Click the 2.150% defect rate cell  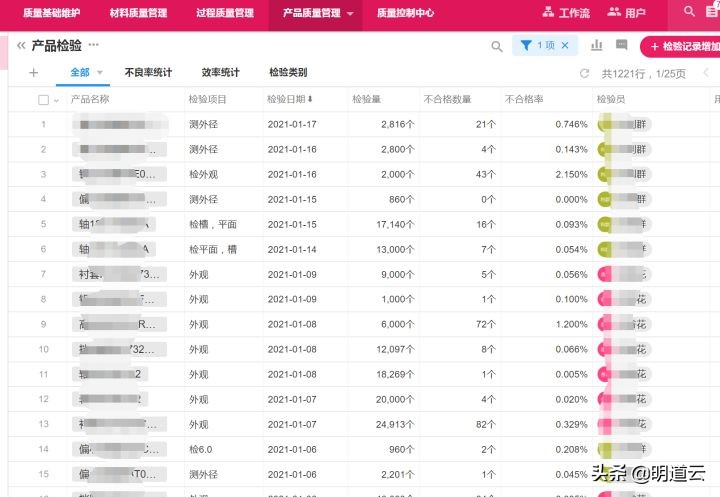571,175
